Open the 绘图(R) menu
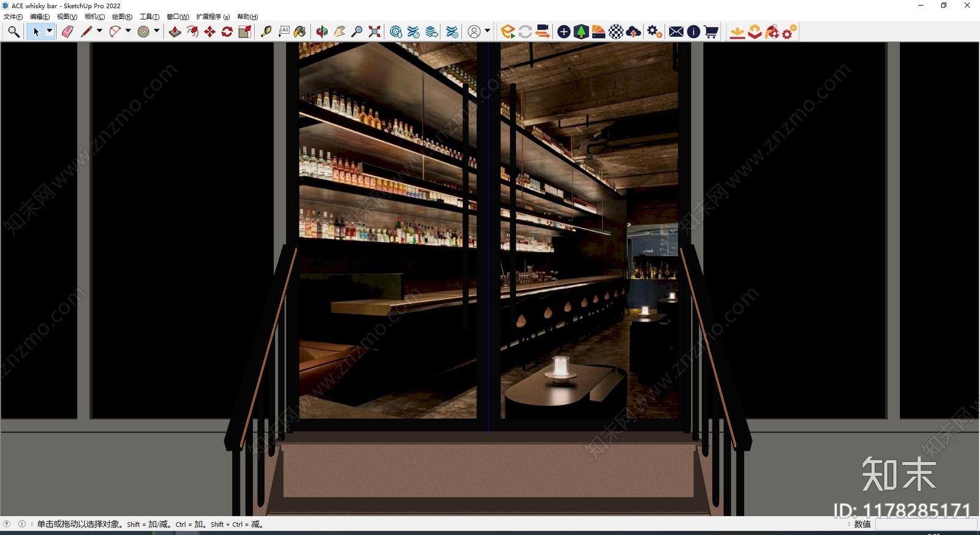Image resolution: width=980 pixels, height=535 pixels. point(122,17)
